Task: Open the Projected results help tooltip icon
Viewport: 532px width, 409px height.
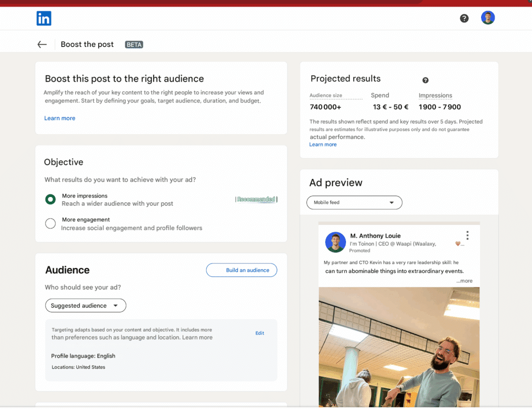Action: pyautogui.click(x=425, y=80)
